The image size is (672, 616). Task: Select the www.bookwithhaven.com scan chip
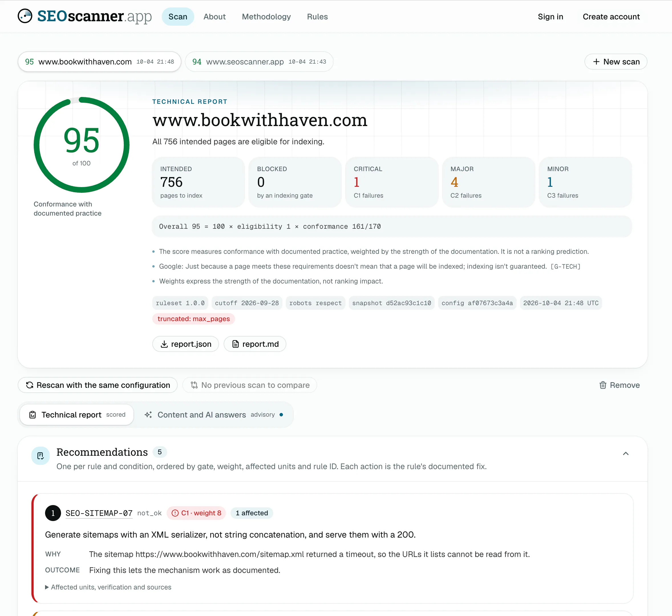pyautogui.click(x=99, y=62)
